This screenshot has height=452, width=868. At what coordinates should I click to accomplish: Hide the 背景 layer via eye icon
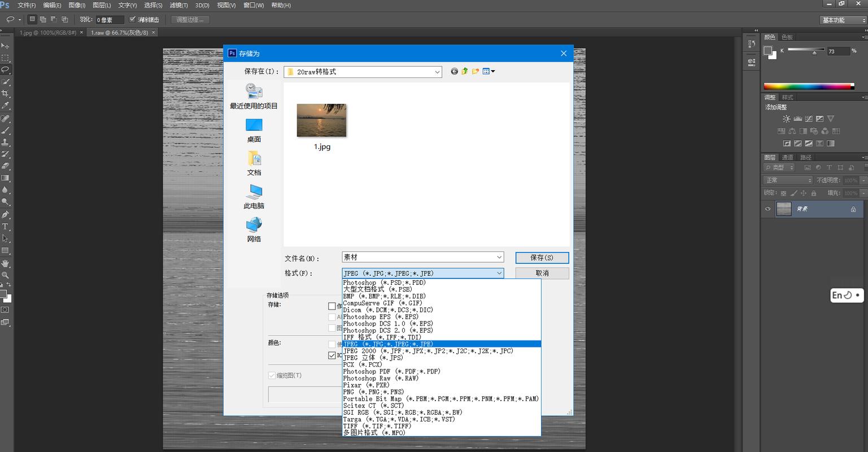pos(767,209)
